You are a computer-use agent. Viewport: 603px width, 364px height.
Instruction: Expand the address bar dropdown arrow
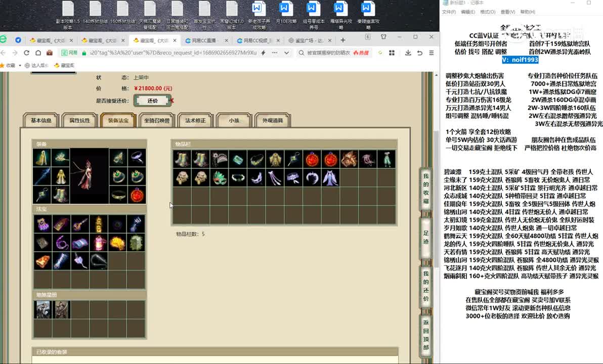tap(286, 53)
